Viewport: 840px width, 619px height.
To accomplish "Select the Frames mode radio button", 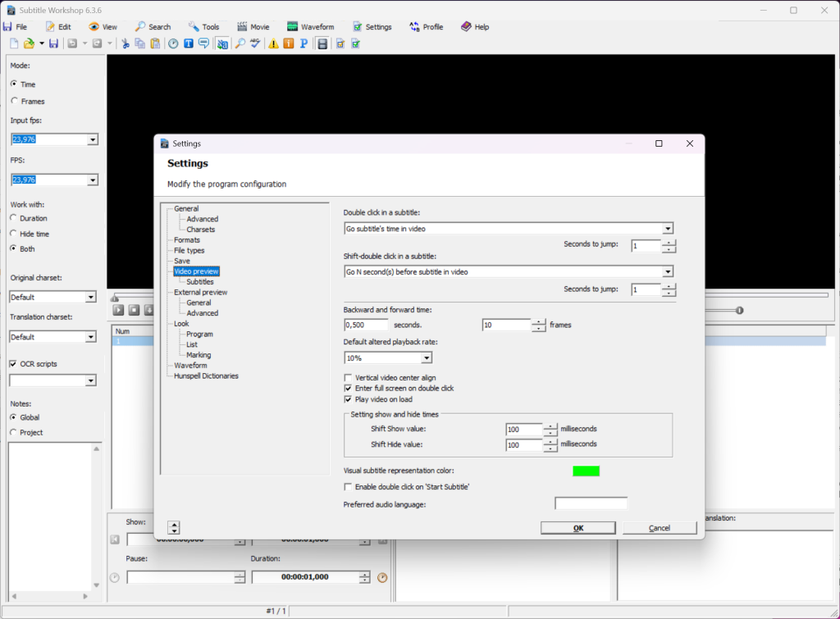I will 15,101.
